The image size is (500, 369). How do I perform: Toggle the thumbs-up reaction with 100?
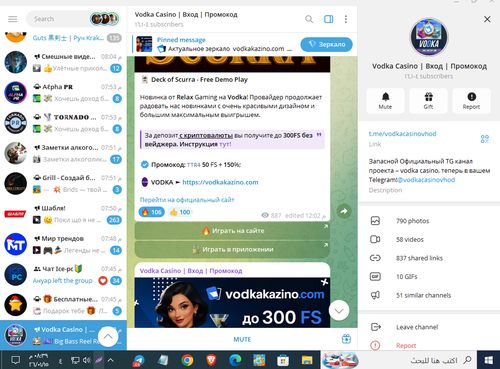pos(180,212)
